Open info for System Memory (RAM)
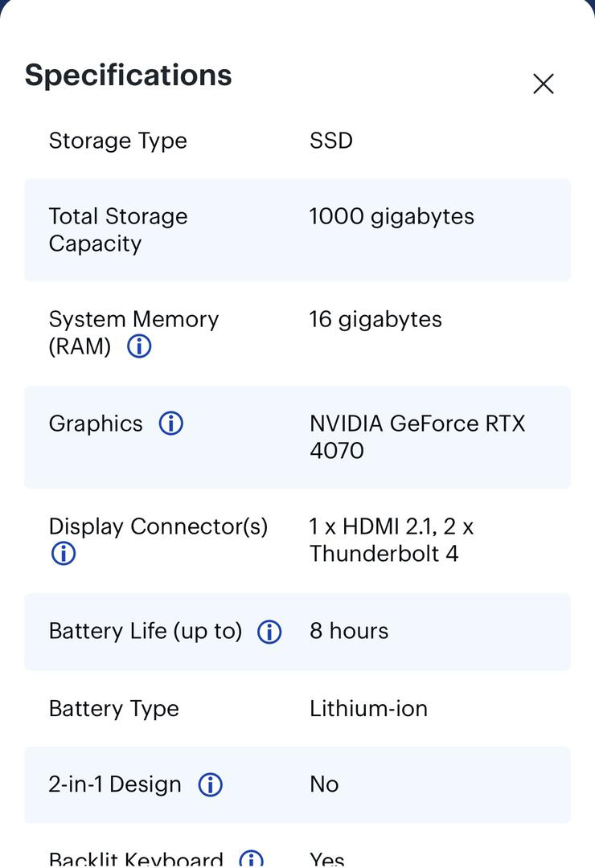Screen dimensions: 595x868 click(139, 347)
